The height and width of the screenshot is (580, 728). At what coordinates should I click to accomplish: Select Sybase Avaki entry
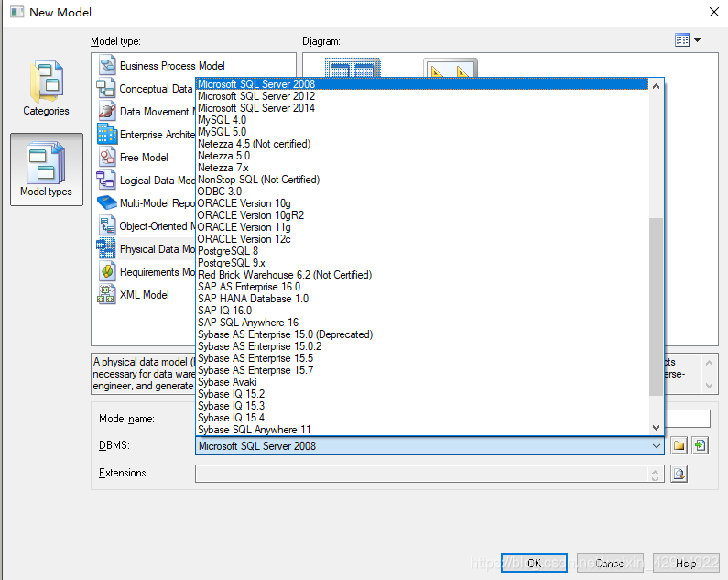[x=422, y=382]
